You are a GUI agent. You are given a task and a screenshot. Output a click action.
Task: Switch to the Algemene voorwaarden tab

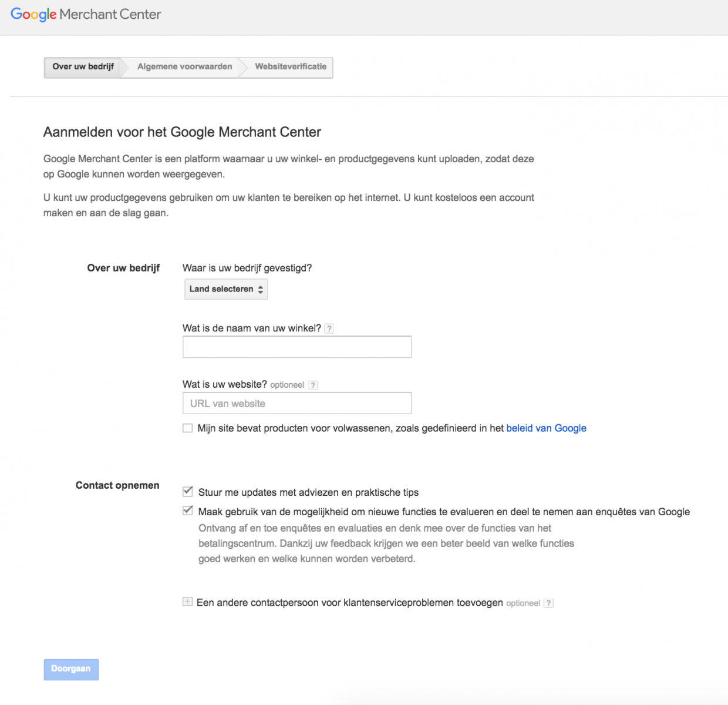click(184, 66)
